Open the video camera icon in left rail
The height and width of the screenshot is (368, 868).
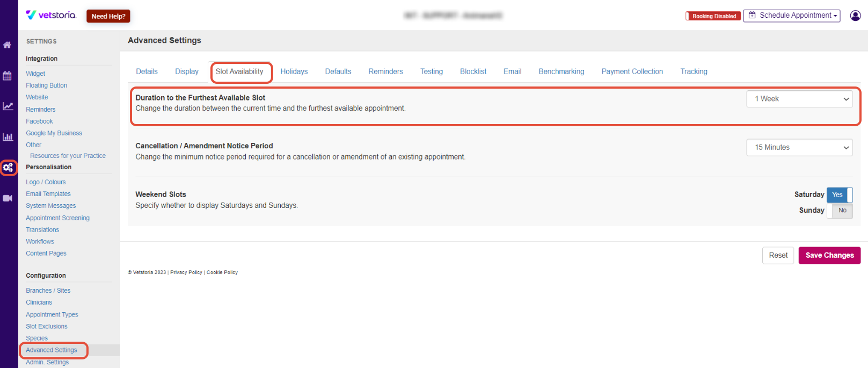[8, 198]
